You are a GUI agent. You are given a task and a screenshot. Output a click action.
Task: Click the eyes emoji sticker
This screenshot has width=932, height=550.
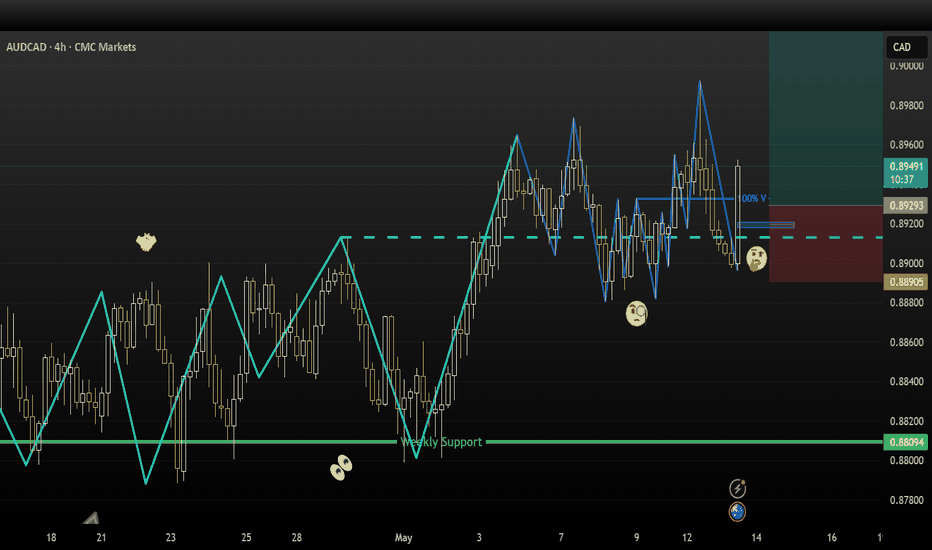[341, 467]
